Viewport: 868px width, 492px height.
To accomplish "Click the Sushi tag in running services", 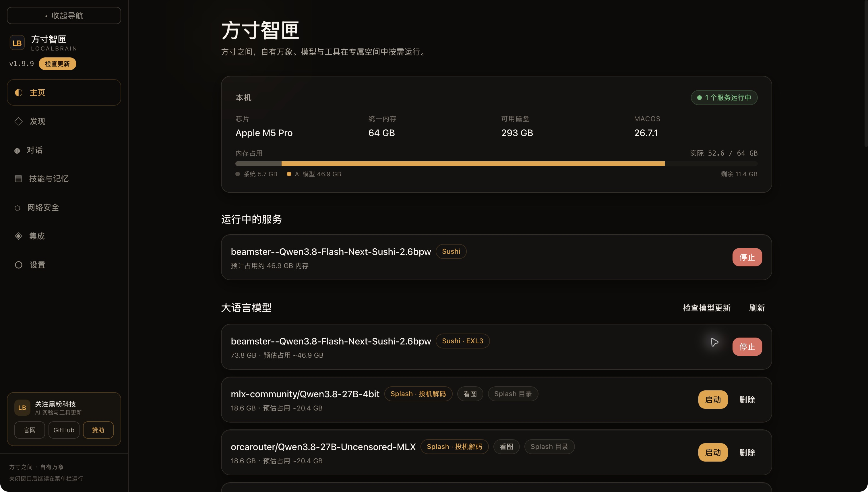I will click(451, 251).
